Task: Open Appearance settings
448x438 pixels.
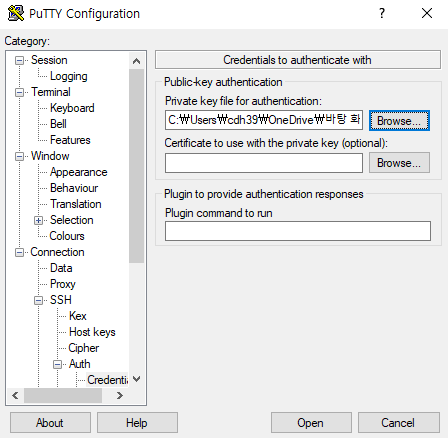Action: (x=79, y=172)
